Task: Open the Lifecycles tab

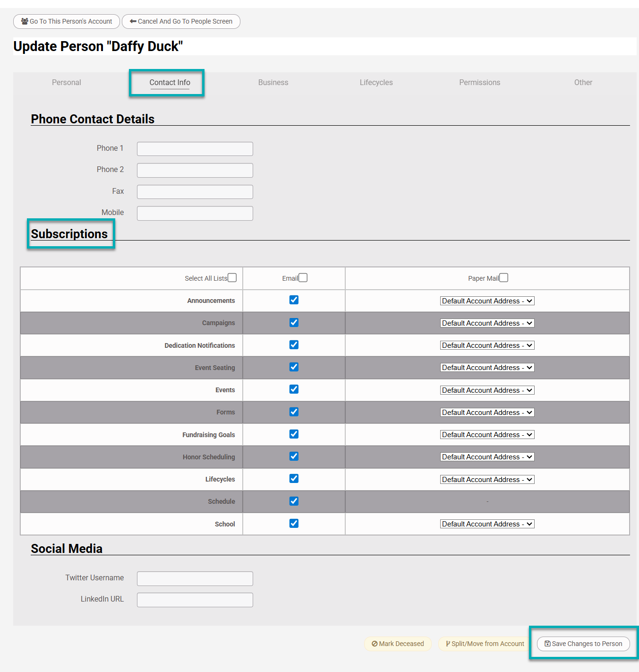Action: 376,82
